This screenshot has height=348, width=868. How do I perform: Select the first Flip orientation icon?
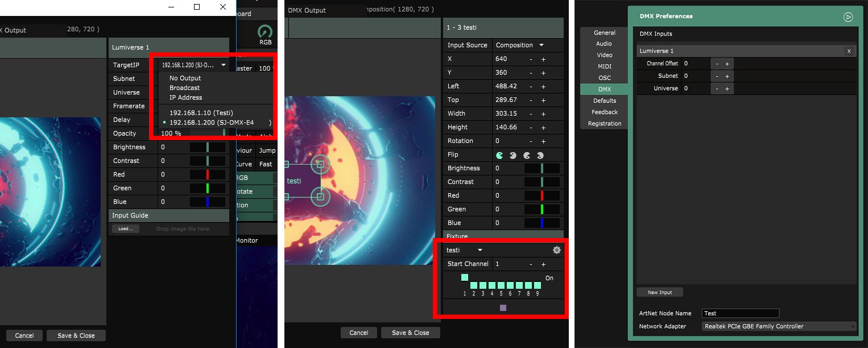pos(499,155)
